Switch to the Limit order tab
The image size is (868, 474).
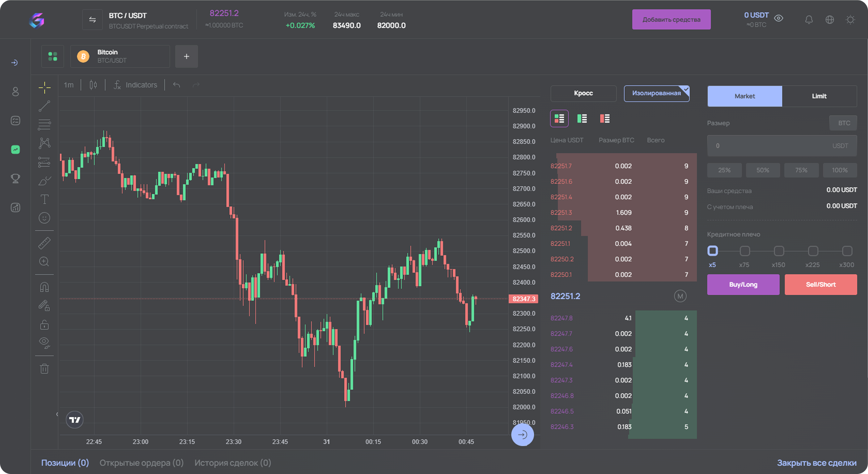point(819,96)
